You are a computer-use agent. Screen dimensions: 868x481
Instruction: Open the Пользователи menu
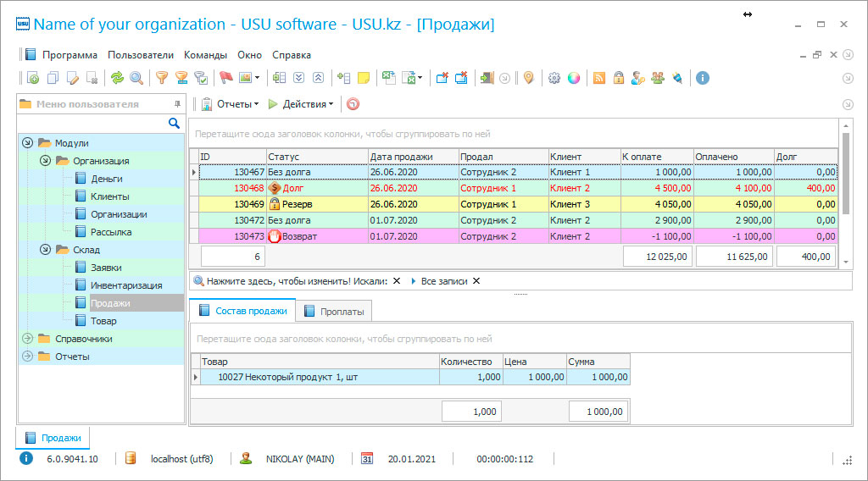pyautogui.click(x=141, y=55)
